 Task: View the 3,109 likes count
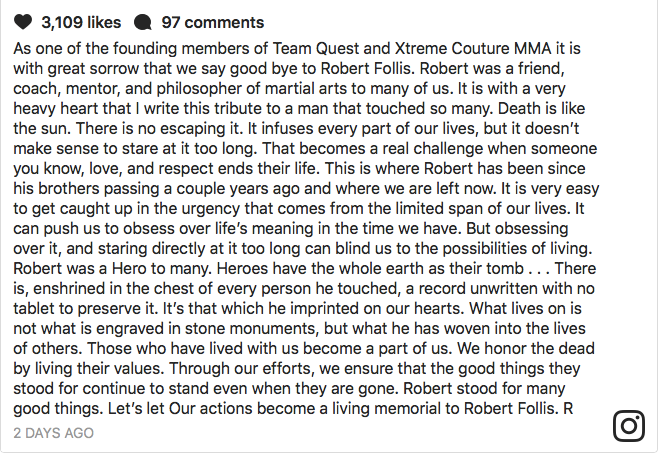tap(78, 22)
